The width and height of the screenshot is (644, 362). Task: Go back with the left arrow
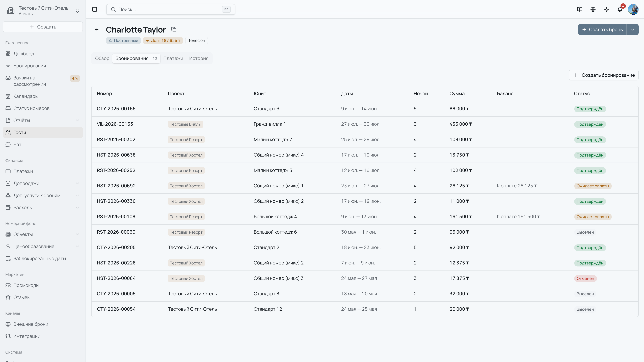click(x=96, y=29)
